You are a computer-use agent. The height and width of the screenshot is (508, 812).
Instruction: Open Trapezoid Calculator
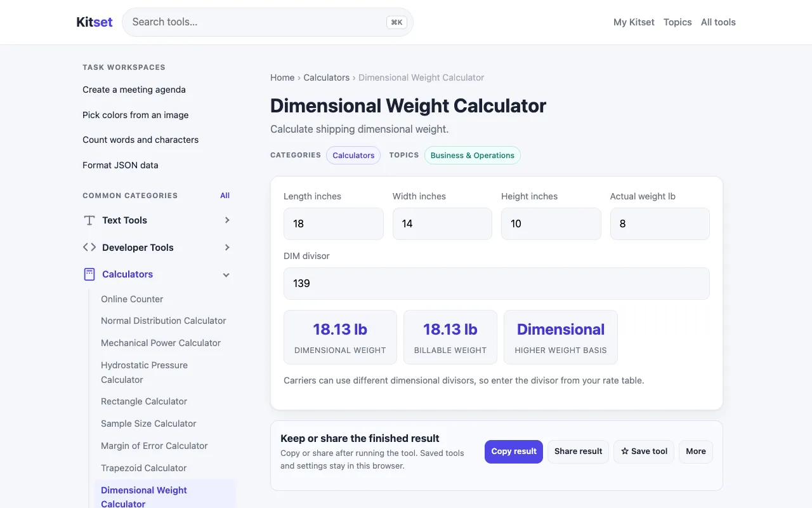(143, 468)
